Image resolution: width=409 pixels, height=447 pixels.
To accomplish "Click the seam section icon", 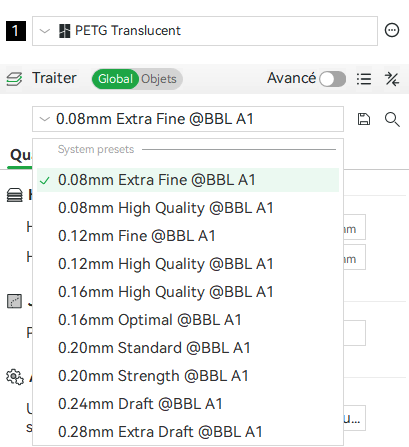I will (x=14, y=301).
